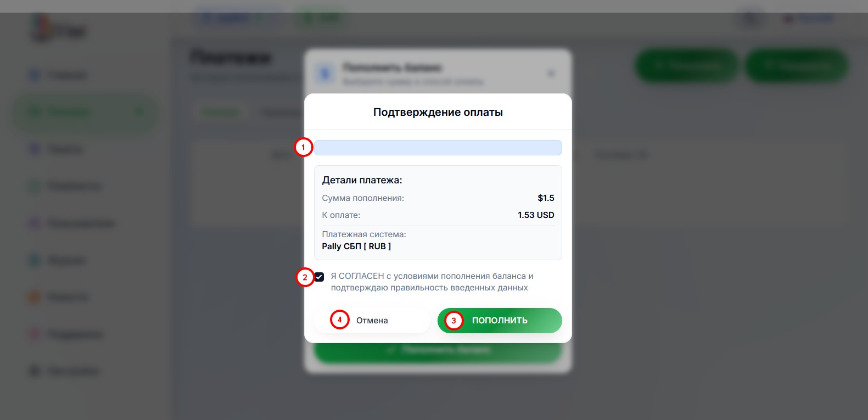
Task: Close the blurred Пополнить баланс dialog with X
Action: [551, 73]
